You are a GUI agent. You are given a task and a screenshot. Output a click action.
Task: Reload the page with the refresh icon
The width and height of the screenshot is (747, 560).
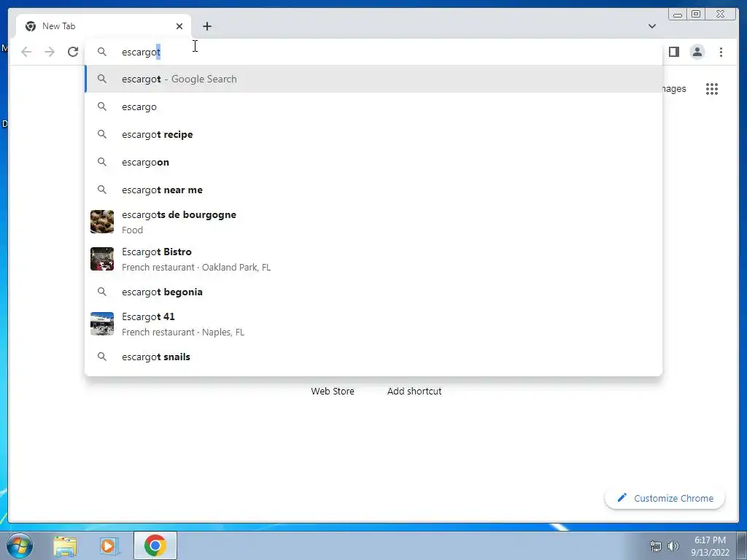(73, 52)
